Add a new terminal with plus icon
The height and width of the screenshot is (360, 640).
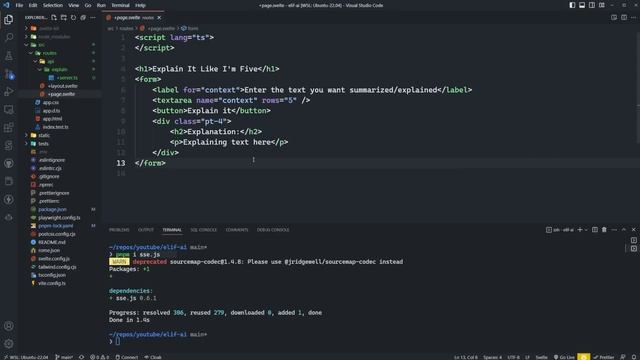(x=580, y=230)
